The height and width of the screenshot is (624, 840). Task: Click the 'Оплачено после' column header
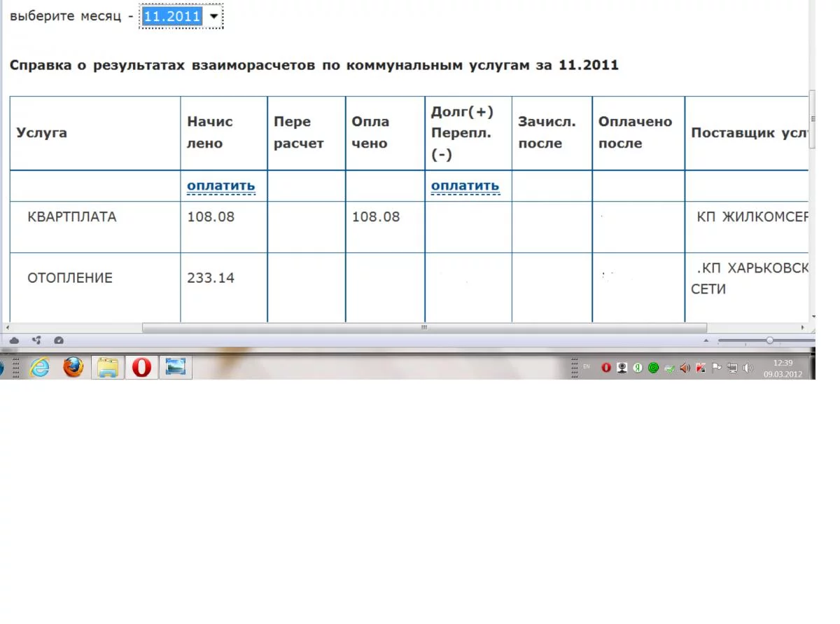638,133
